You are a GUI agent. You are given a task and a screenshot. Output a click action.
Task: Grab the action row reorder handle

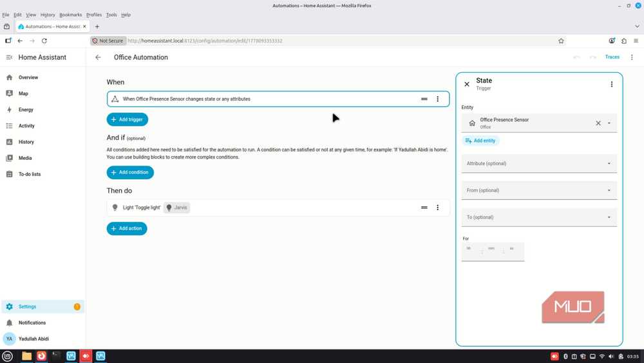click(x=424, y=208)
